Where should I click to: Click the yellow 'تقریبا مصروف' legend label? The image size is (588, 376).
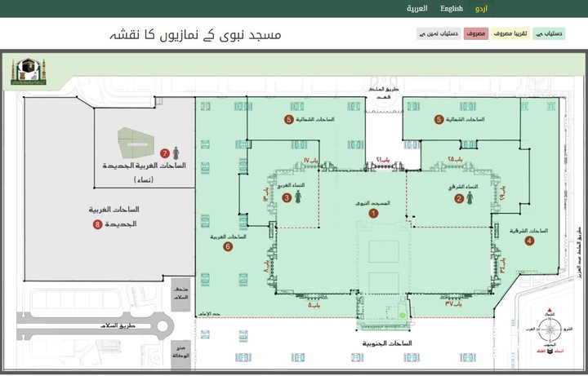511,33
